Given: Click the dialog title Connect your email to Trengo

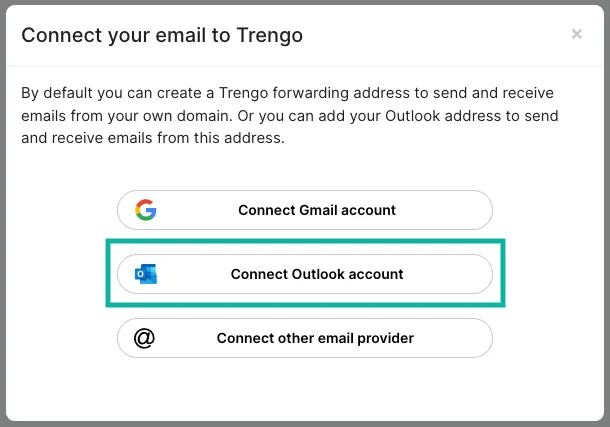Looking at the screenshot, I should [x=162, y=35].
